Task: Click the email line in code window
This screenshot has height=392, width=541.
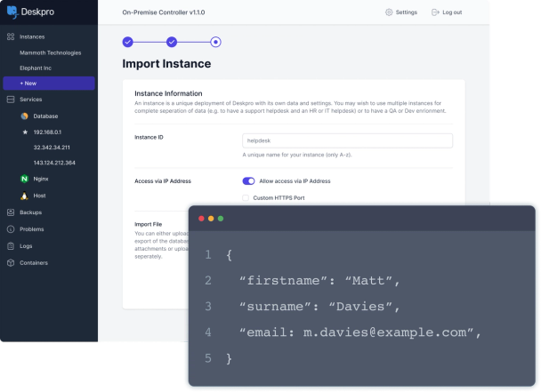Action: (x=360, y=332)
